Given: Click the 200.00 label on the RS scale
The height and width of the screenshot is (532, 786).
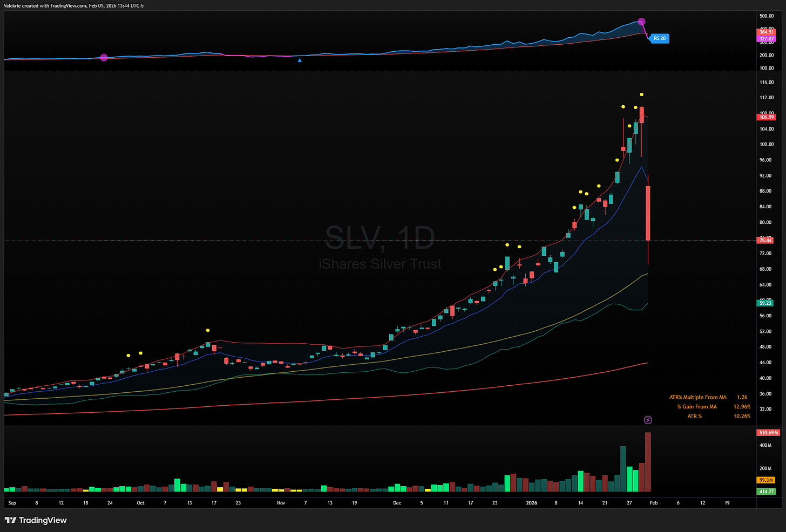Looking at the screenshot, I should point(767,55).
